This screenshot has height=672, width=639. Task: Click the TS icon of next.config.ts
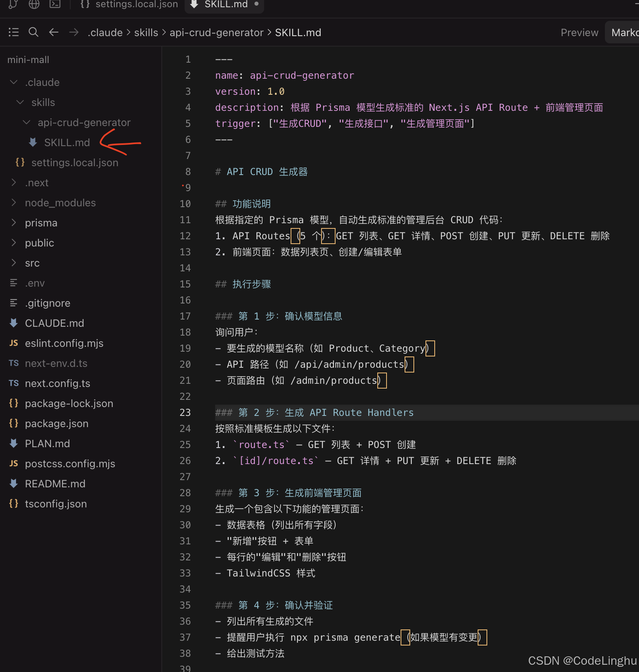[14, 383]
